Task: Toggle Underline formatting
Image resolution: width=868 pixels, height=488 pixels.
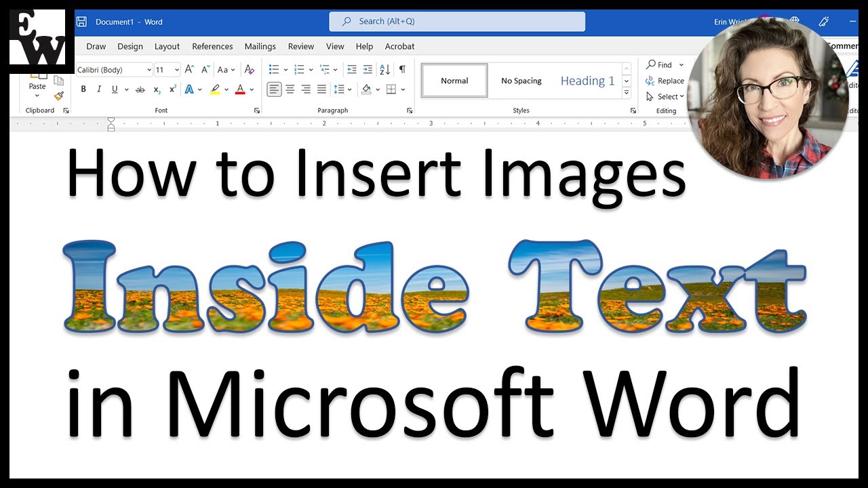Action: 115,89
